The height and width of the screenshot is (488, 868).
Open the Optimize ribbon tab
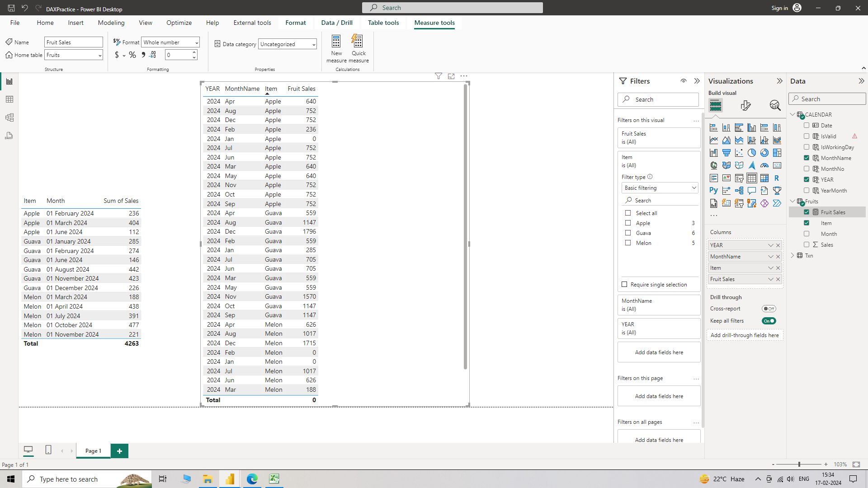point(179,23)
